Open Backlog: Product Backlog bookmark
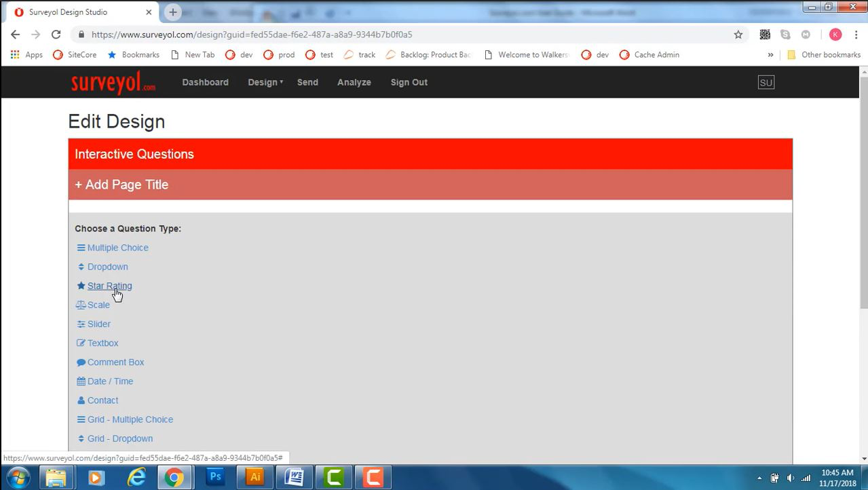The width and height of the screenshot is (868, 490). [x=428, y=55]
